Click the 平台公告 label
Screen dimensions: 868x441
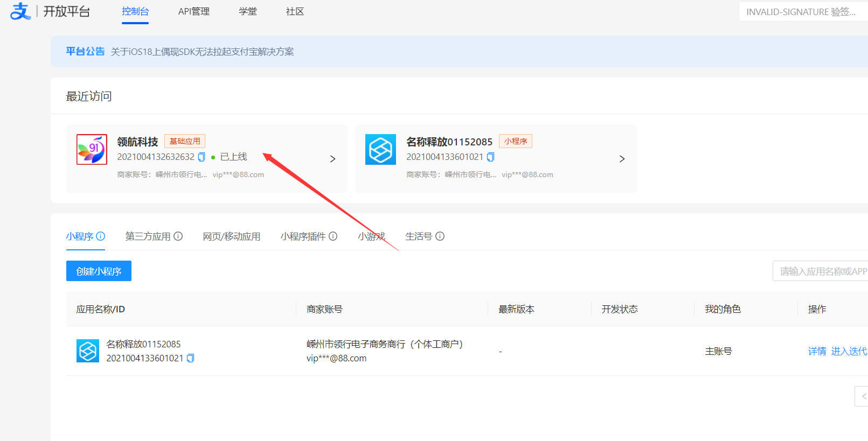(85, 51)
